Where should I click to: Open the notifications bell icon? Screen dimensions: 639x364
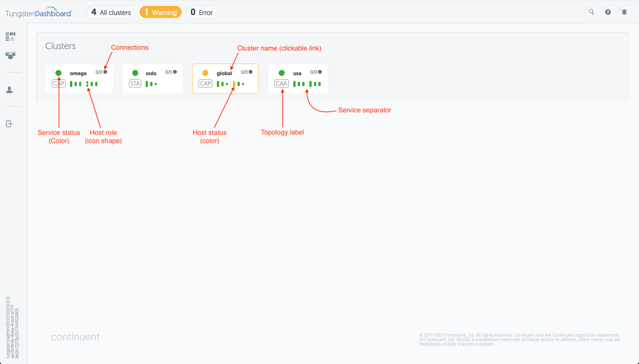pyautogui.click(x=624, y=12)
